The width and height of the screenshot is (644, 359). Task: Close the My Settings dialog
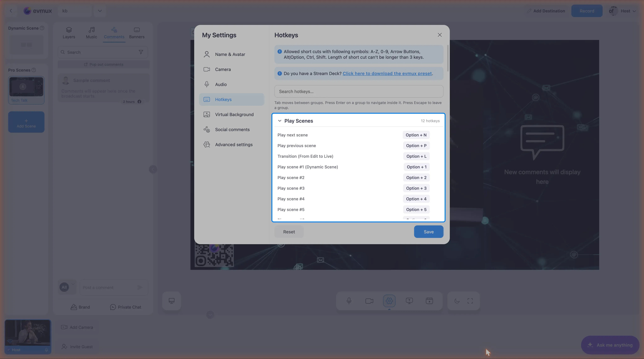click(439, 35)
